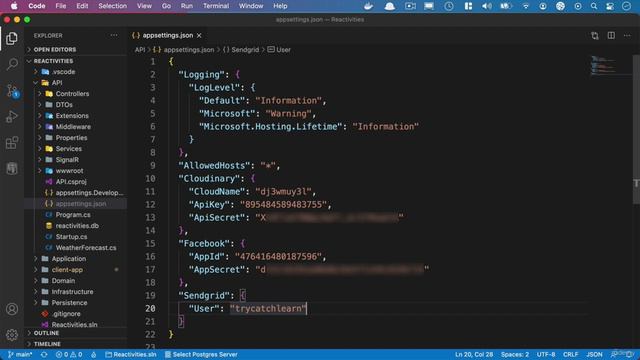Screen dimensions: 640x360
Task: Open the Run menu
Action: pos(187,6)
